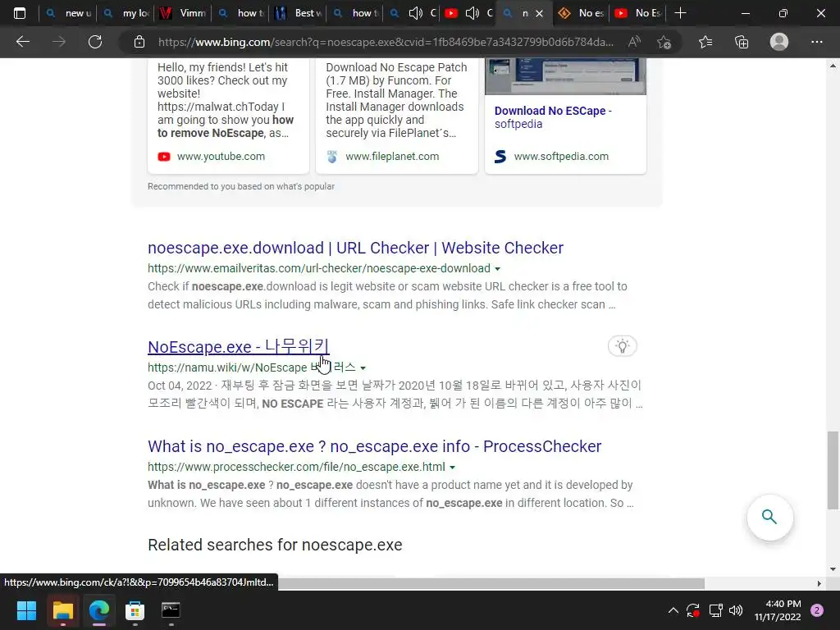Viewport: 840px width, 630px height.
Task: Click the forward navigation arrow
Action: coord(59,42)
